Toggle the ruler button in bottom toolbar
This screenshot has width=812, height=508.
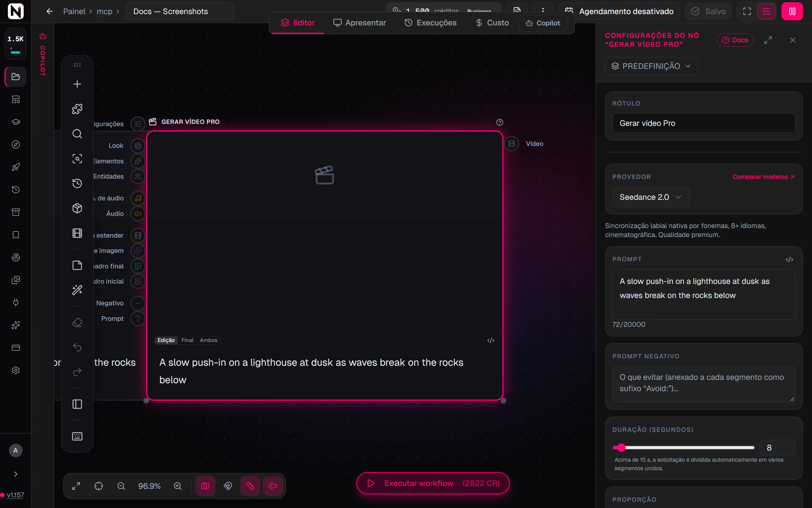click(250, 486)
